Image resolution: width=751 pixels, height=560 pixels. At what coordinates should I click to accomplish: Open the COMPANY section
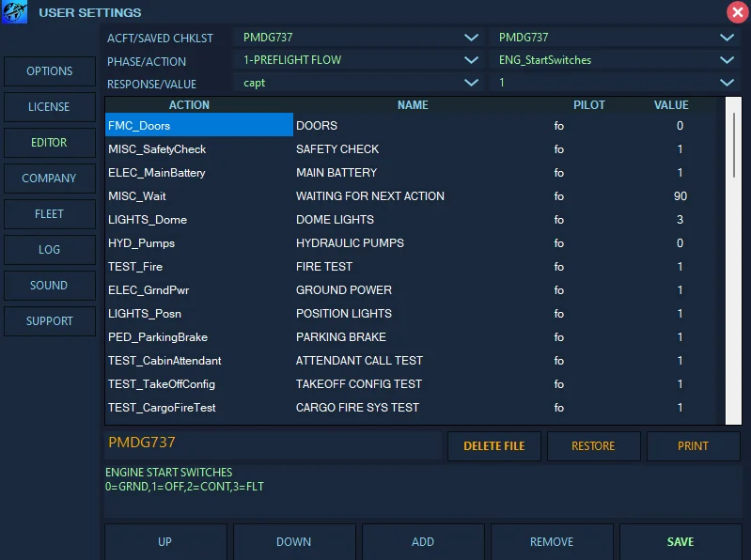coord(50,179)
